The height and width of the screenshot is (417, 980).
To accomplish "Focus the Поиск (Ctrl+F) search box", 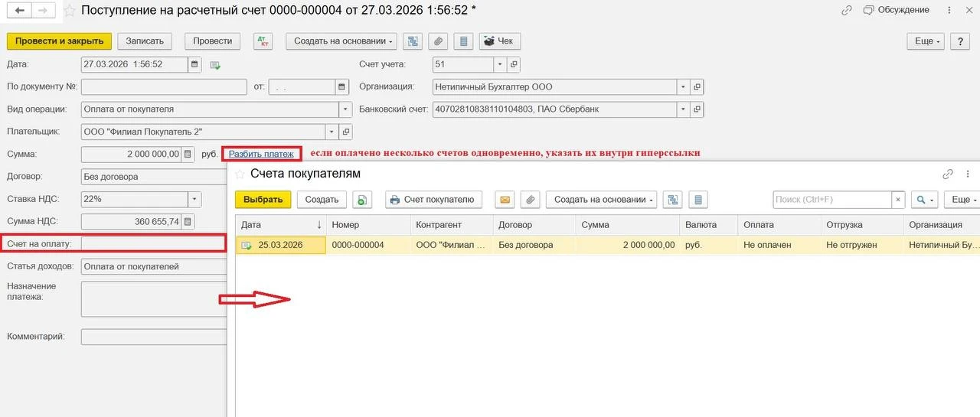I will tap(832, 200).
